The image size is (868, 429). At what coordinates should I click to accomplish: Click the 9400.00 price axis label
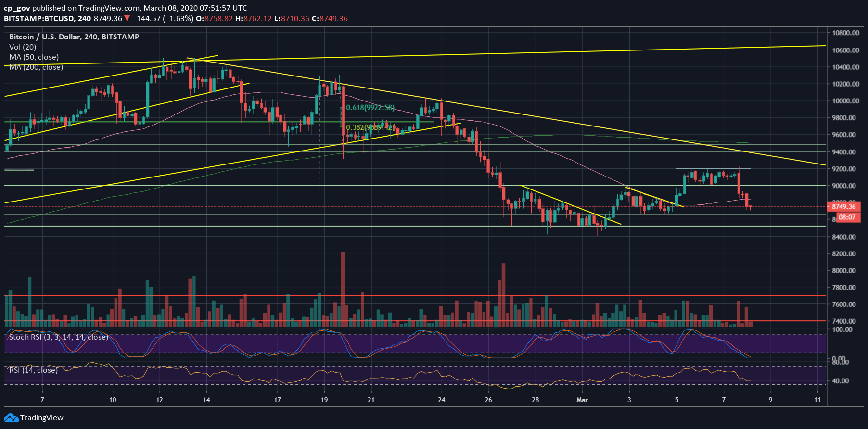[x=844, y=152]
